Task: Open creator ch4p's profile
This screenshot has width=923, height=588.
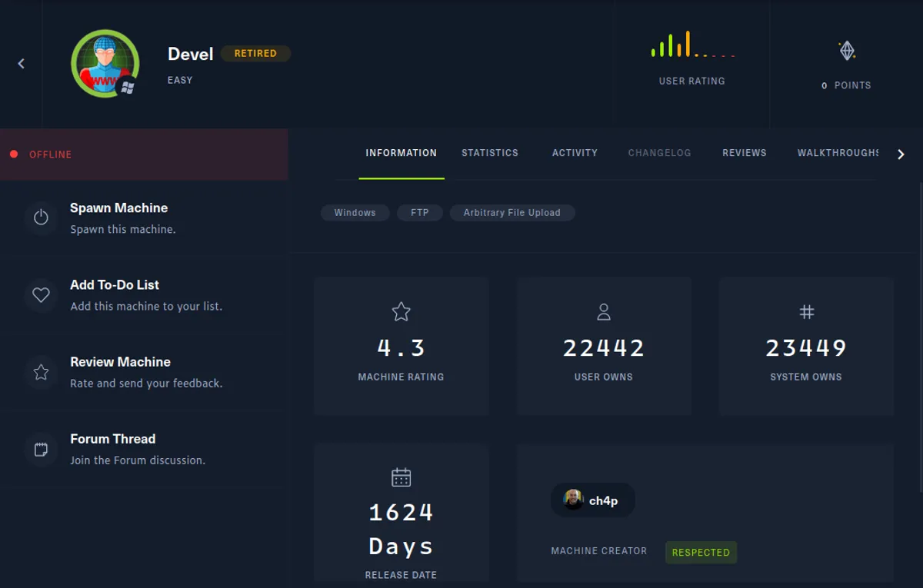Action: point(592,500)
